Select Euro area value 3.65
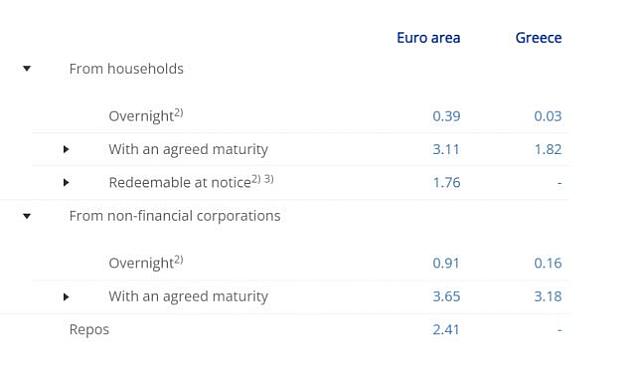 click(446, 296)
